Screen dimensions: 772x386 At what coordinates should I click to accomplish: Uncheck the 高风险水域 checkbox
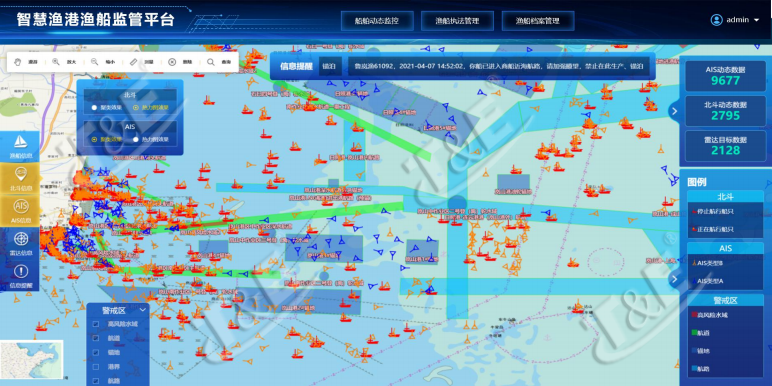coord(96,324)
